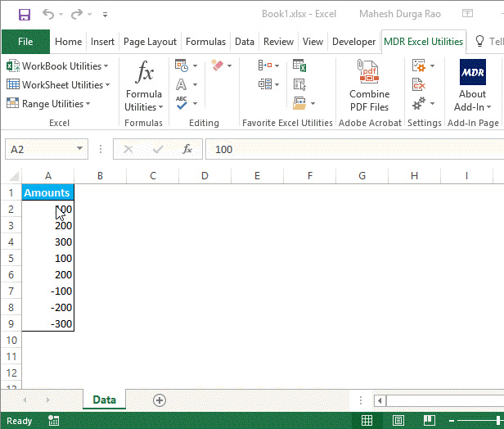This screenshot has width=504, height=429.
Task: Switch to the Home tab
Action: click(68, 42)
